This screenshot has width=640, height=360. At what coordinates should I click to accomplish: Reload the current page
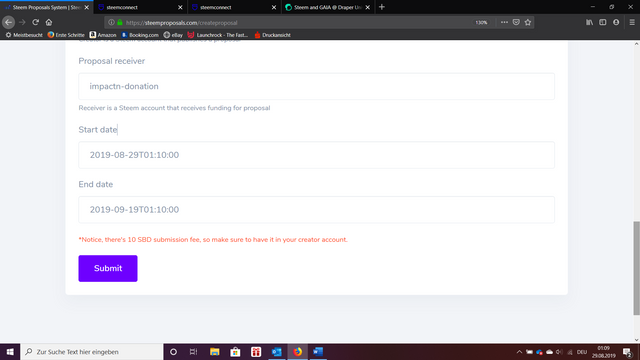pyautogui.click(x=36, y=22)
